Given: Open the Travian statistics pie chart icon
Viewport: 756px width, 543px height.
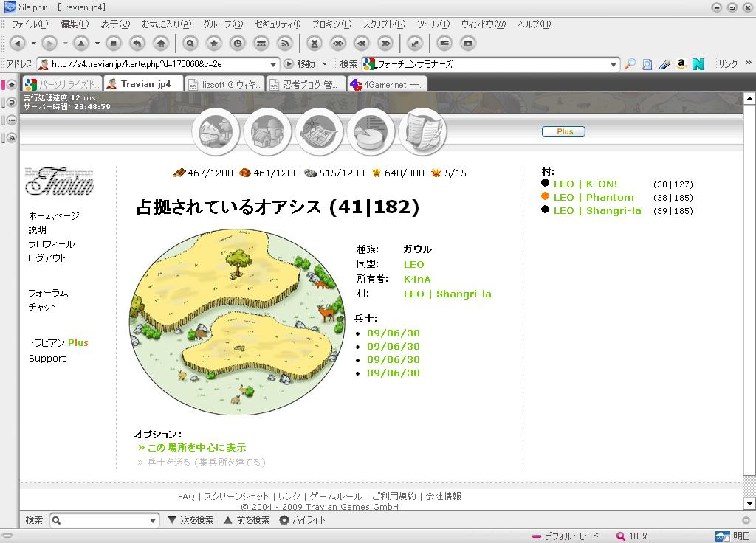Looking at the screenshot, I should [x=371, y=131].
